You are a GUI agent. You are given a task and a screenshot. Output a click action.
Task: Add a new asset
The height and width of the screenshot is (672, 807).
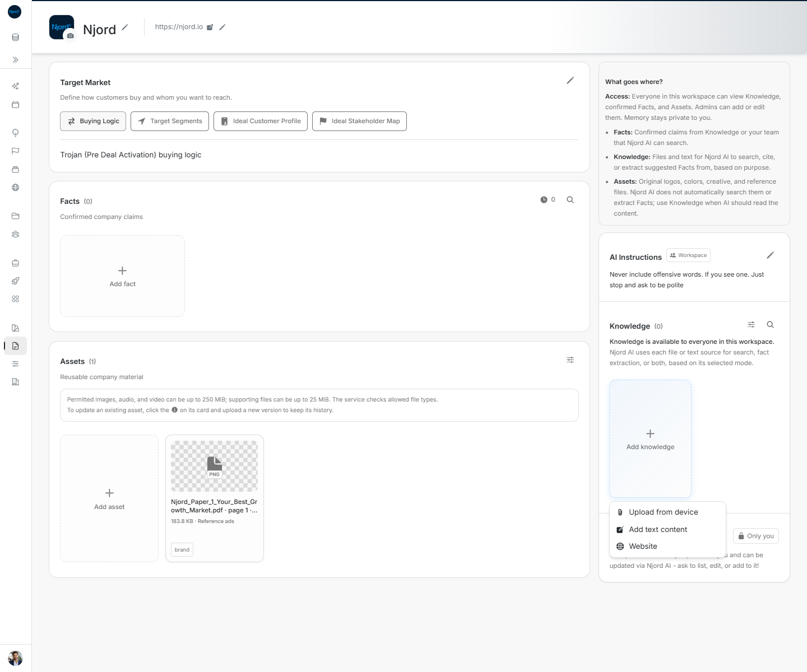tap(109, 498)
